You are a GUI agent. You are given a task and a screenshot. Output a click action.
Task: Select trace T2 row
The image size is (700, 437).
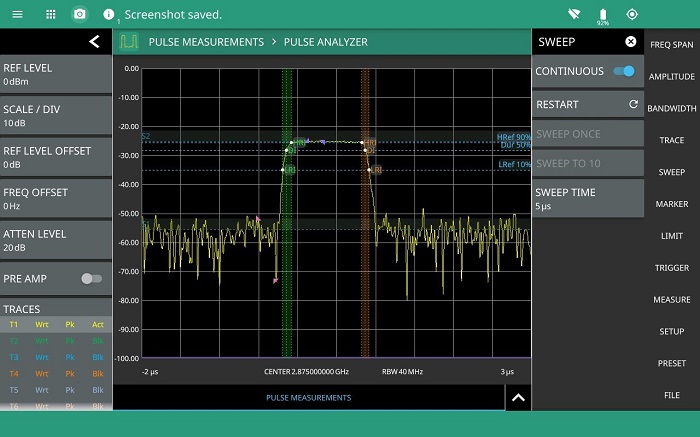[56, 341]
